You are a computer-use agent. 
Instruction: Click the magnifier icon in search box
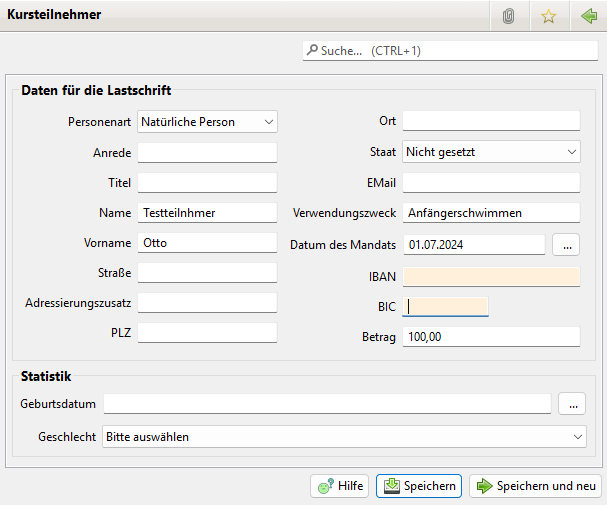[x=313, y=50]
